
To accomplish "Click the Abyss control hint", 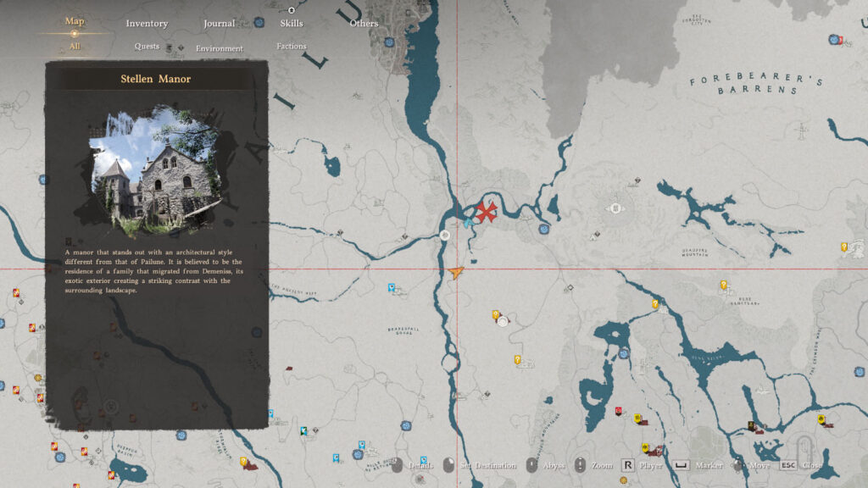I will pos(545,465).
